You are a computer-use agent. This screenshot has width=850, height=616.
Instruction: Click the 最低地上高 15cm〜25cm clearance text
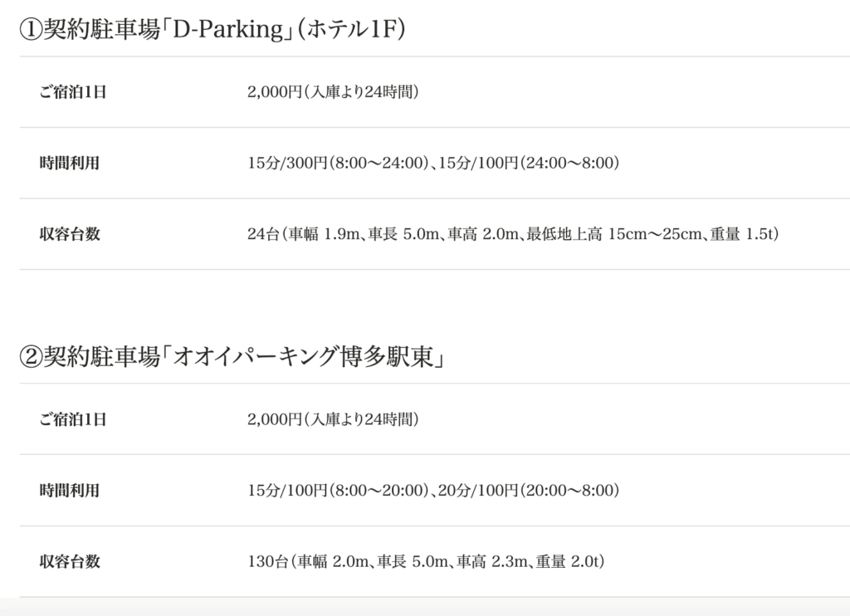(614, 234)
